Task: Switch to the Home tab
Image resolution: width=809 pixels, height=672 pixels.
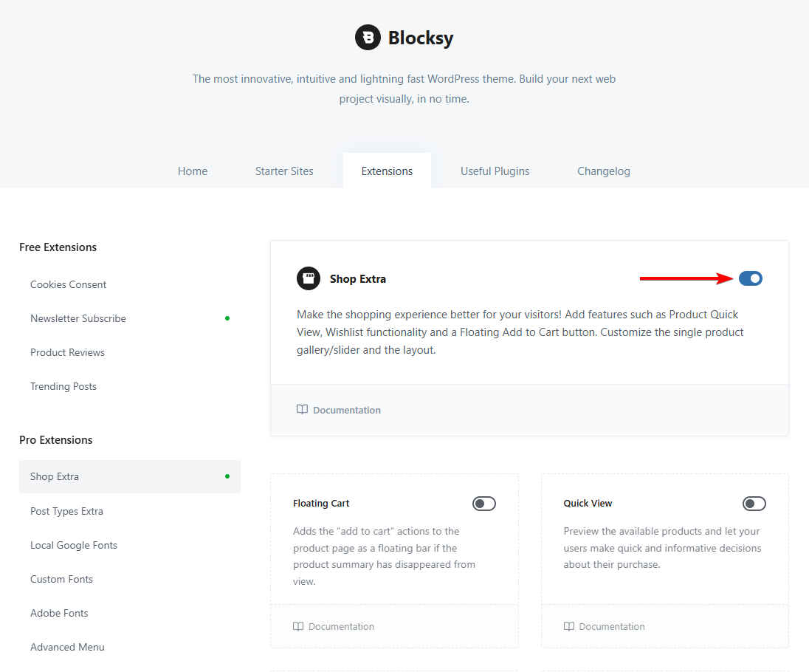Action: coord(193,171)
